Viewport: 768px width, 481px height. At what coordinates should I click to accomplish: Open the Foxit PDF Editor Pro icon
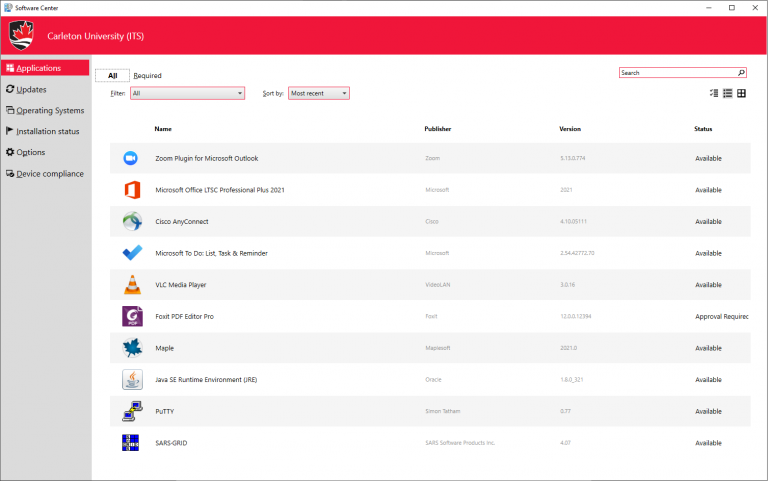132,316
